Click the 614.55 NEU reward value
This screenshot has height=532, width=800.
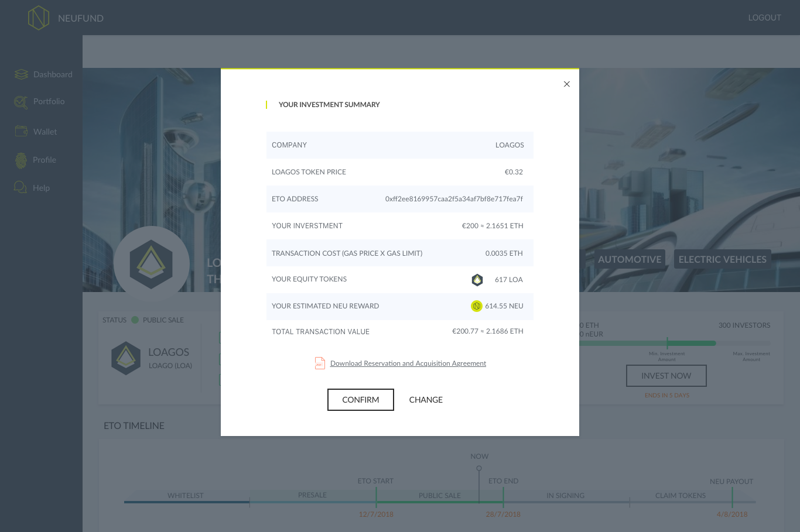pyautogui.click(x=504, y=306)
